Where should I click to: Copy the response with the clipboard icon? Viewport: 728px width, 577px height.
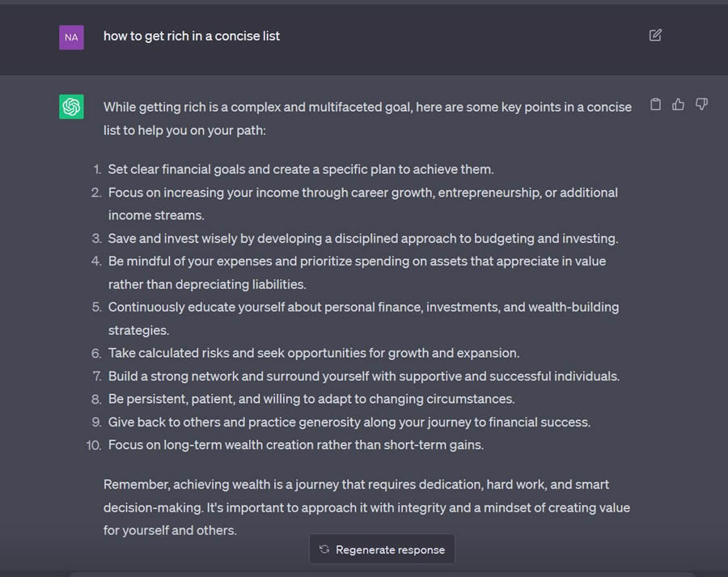coord(656,104)
